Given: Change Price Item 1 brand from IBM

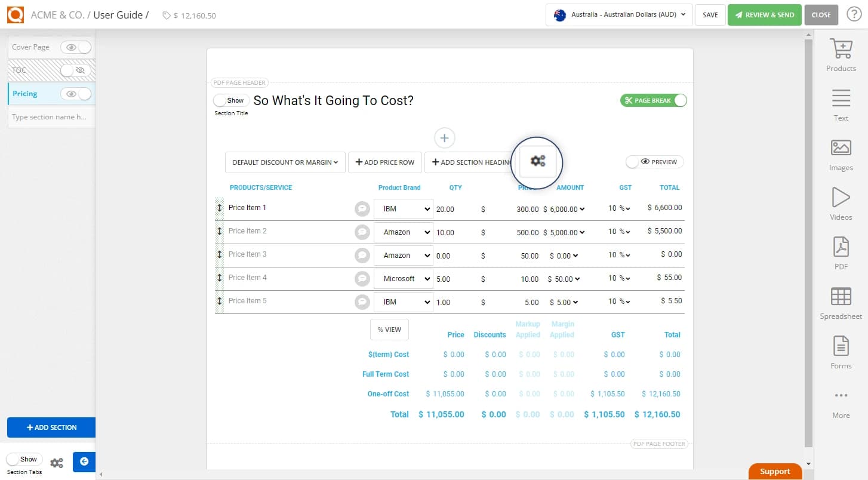Looking at the screenshot, I should [x=403, y=208].
